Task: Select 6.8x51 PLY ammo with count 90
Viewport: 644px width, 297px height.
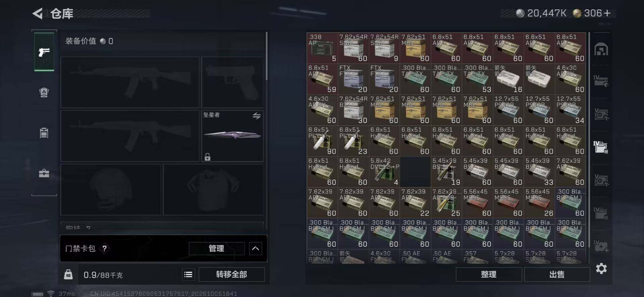Action: click(322, 141)
